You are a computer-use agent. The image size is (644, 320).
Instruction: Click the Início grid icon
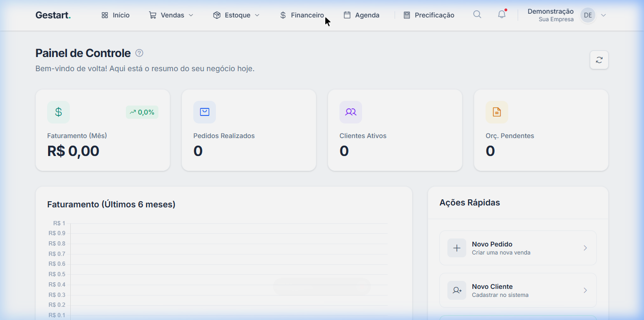(105, 15)
